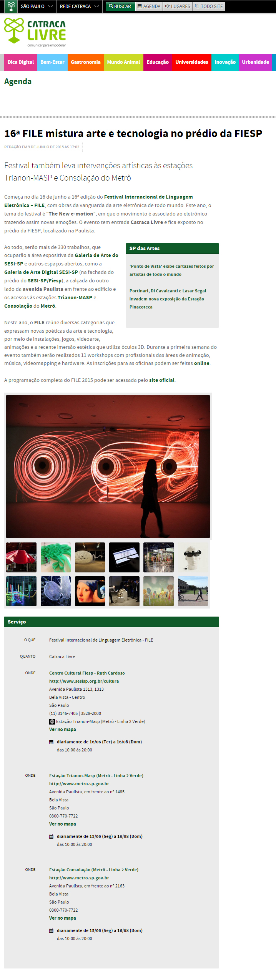Select the LUGARES search filter
Screen dimensions: 276x980
(178, 7)
